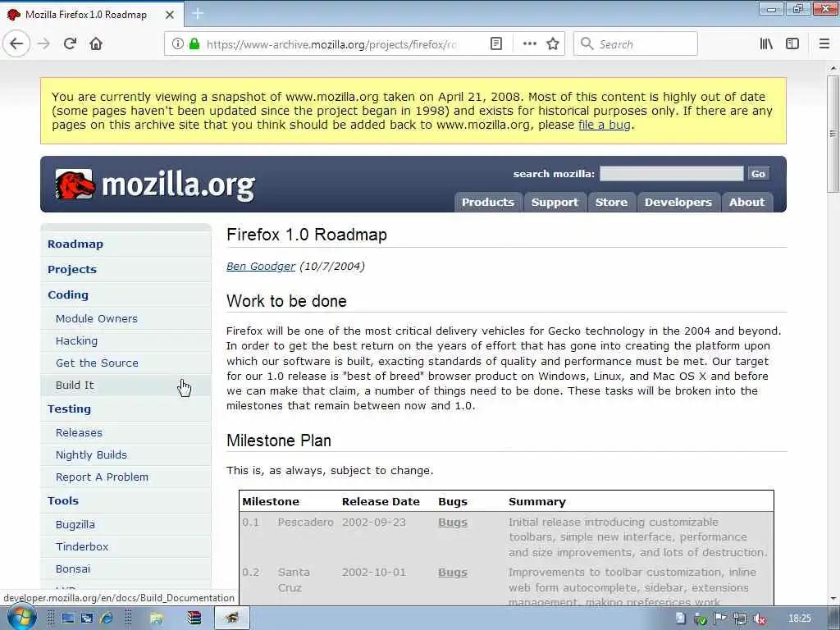Open the About navigation tab
Screen dimensions: 840x630
(746, 202)
